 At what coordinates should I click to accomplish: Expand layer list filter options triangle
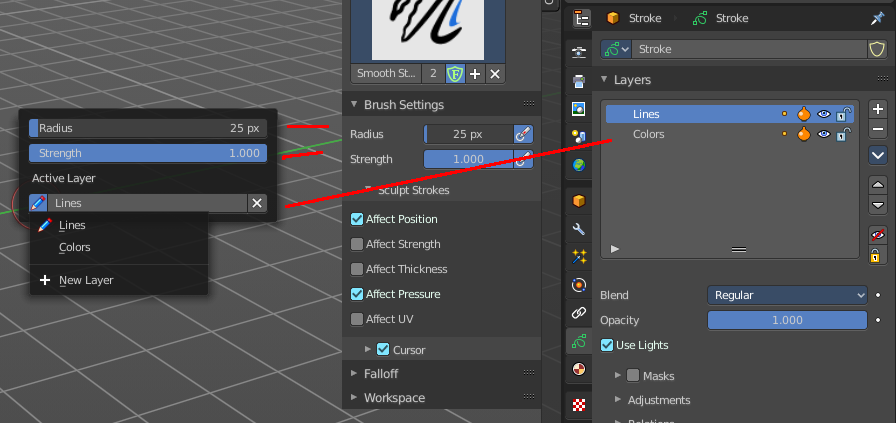(x=615, y=249)
